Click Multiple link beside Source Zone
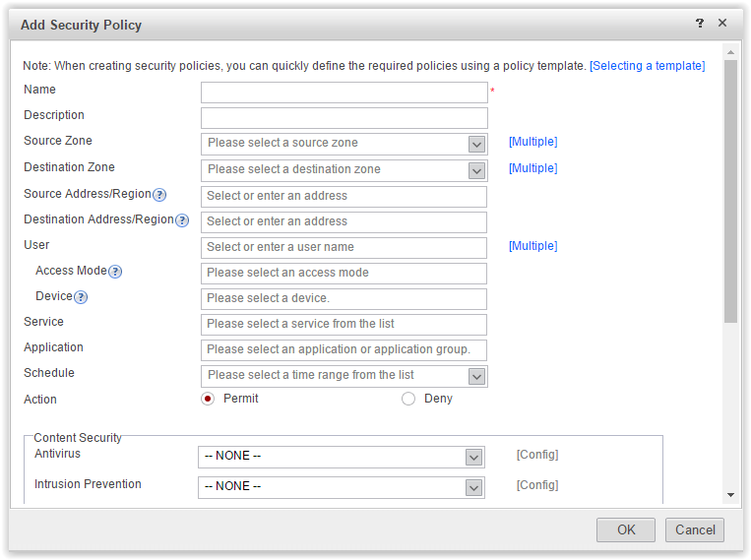 tap(532, 142)
